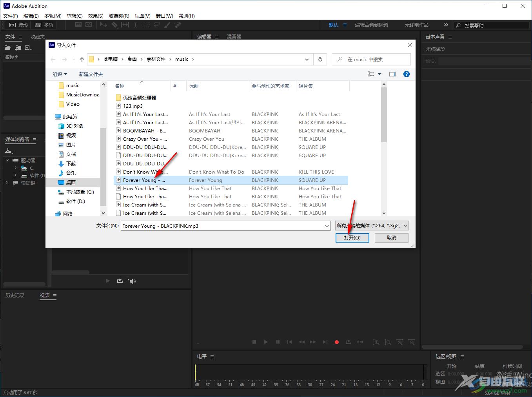
Task: Toggle Skip Selection in transport
Action: tap(360, 342)
